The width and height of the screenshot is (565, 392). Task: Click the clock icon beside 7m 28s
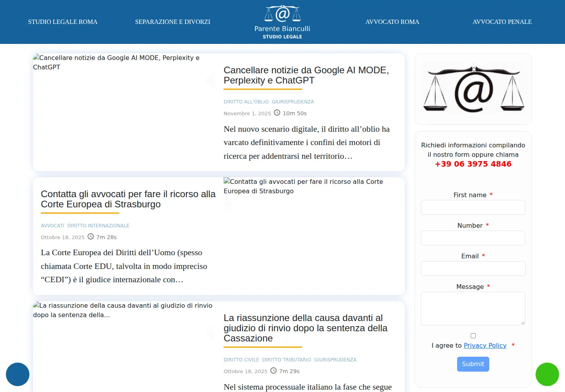coord(91,237)
